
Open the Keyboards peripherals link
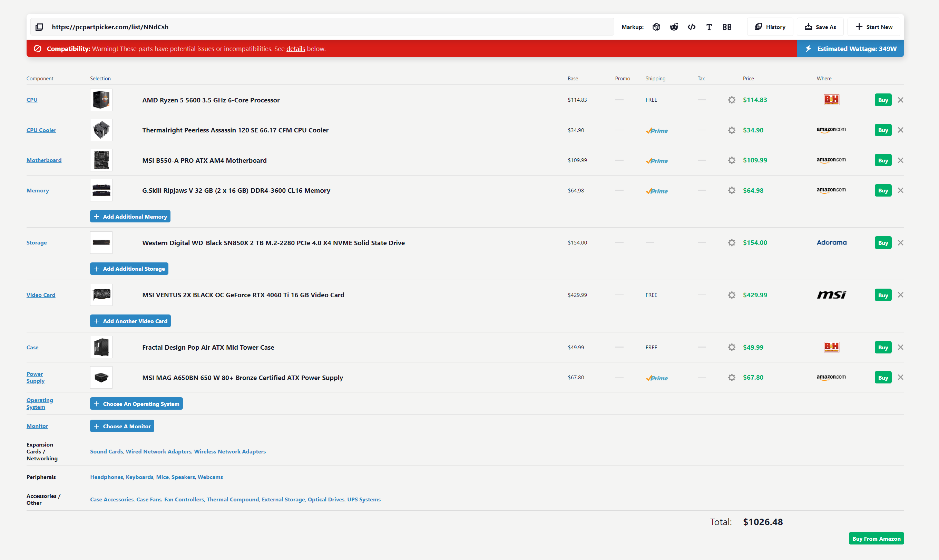point(139,477)
